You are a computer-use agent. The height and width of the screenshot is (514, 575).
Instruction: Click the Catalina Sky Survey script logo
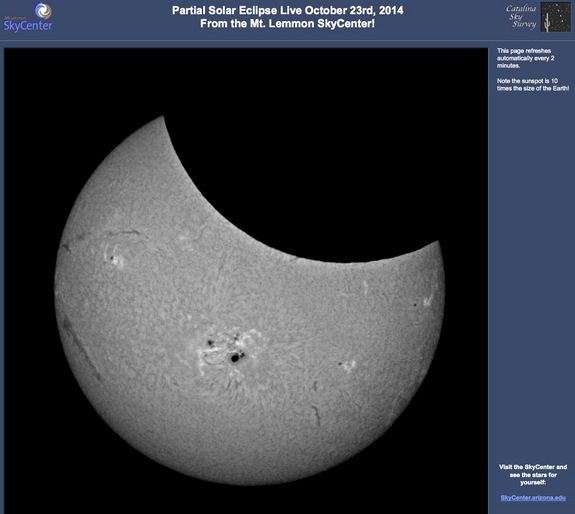[521, 16]
